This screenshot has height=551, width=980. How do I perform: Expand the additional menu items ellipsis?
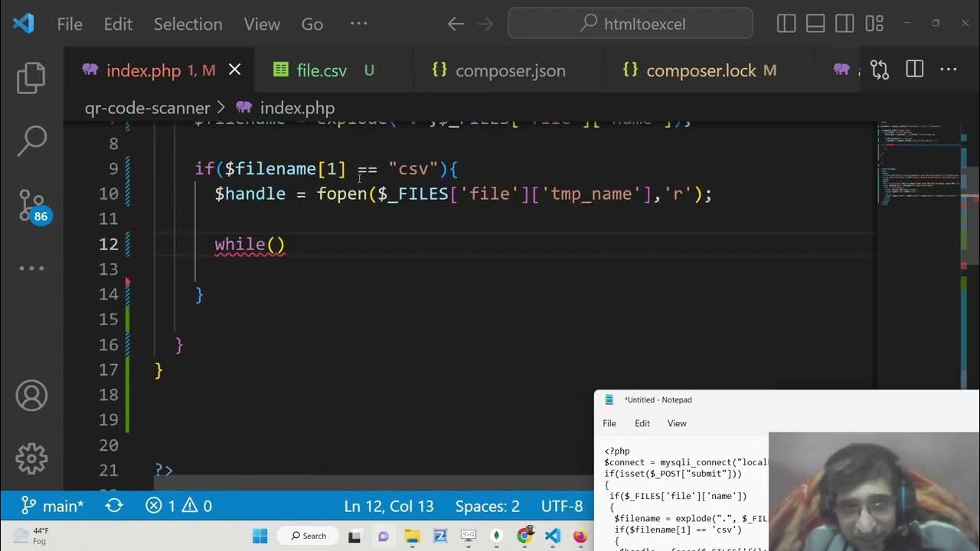[x=358, y=24]
